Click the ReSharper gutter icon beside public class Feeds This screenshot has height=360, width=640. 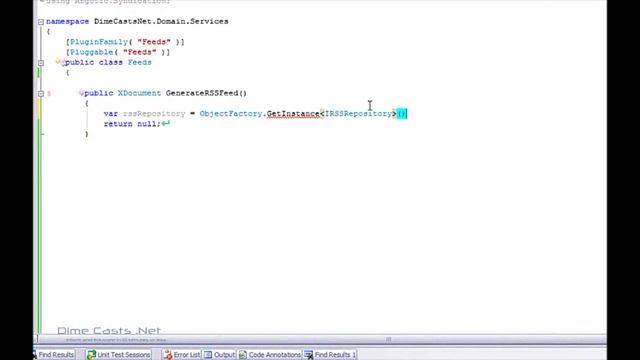click(59, 62)
